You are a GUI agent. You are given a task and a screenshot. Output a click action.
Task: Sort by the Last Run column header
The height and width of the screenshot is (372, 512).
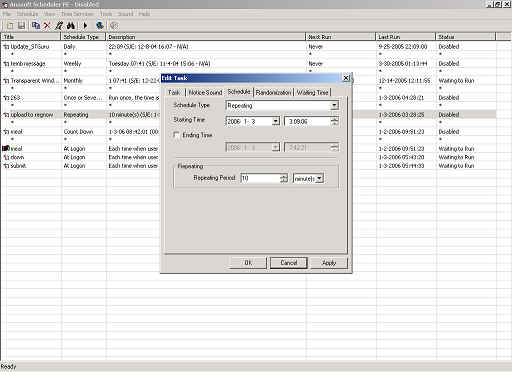406,37
